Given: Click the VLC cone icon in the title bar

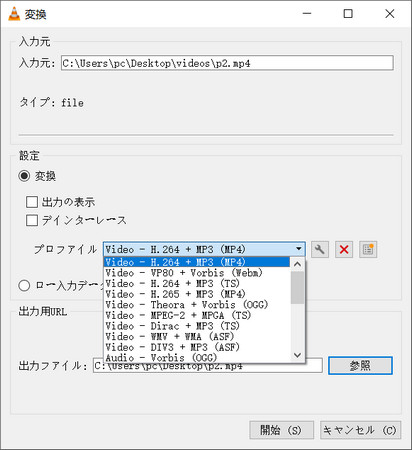Looking at the screenshot, I should click(14, 14).
